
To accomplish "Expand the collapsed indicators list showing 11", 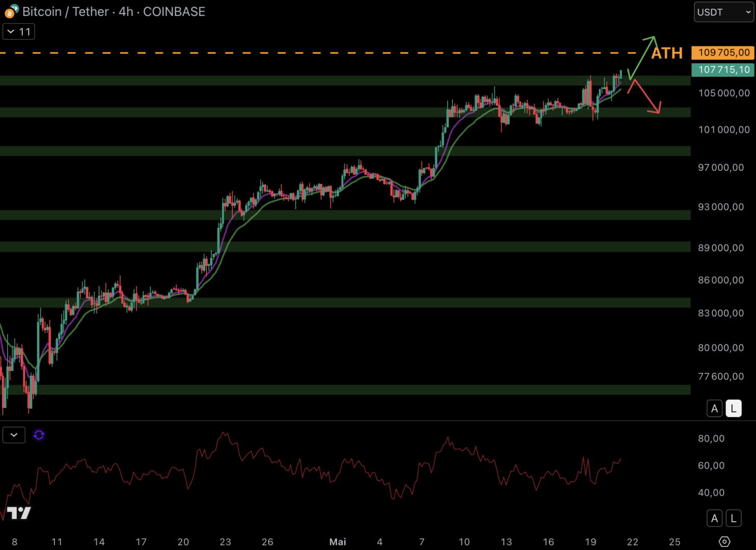I will pos(19,32).
